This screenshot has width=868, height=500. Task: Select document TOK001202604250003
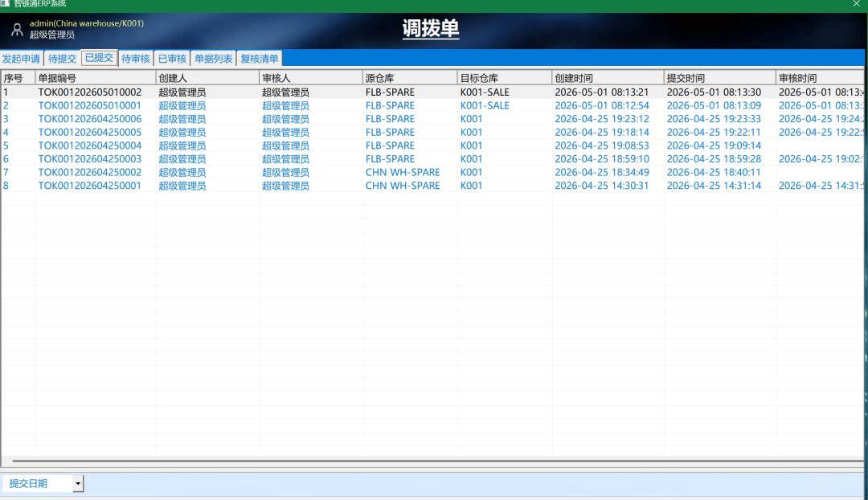[x=90, y=158]
